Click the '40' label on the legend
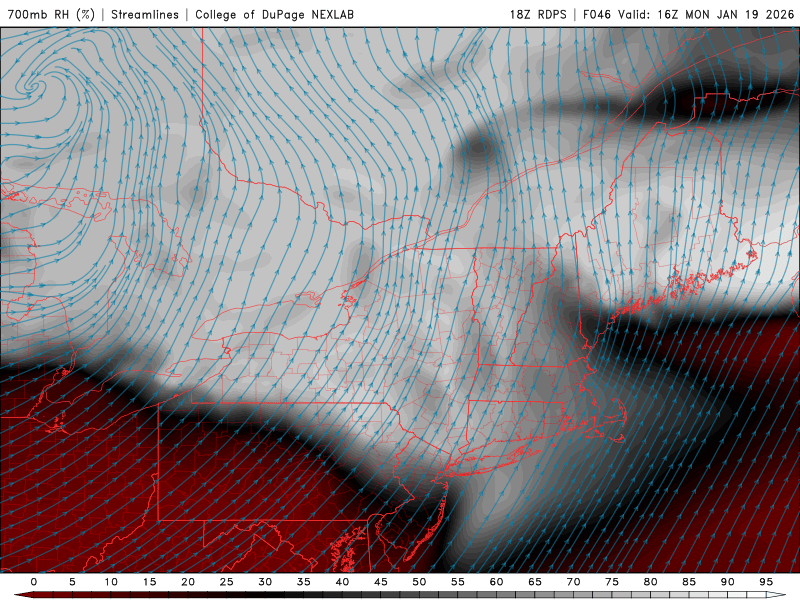This screenshot has width=800, height=600. point(342,582)
